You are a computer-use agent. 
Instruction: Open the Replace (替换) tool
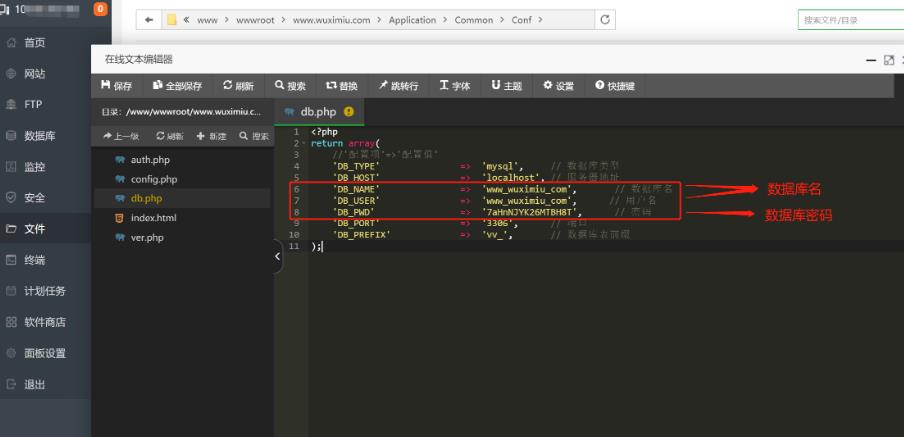(x=341, y=86)
